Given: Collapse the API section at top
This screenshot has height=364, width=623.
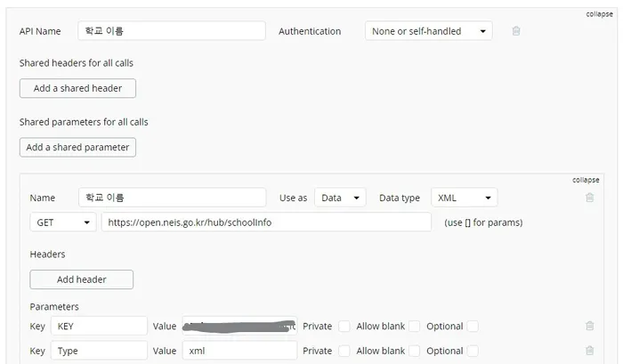Looking at the screenshot, I should (x=599, y=14).
